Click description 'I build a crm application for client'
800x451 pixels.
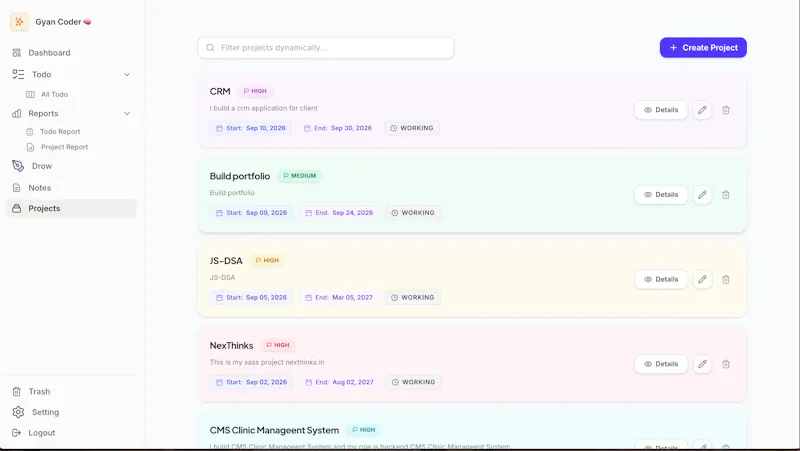[263, 108]
